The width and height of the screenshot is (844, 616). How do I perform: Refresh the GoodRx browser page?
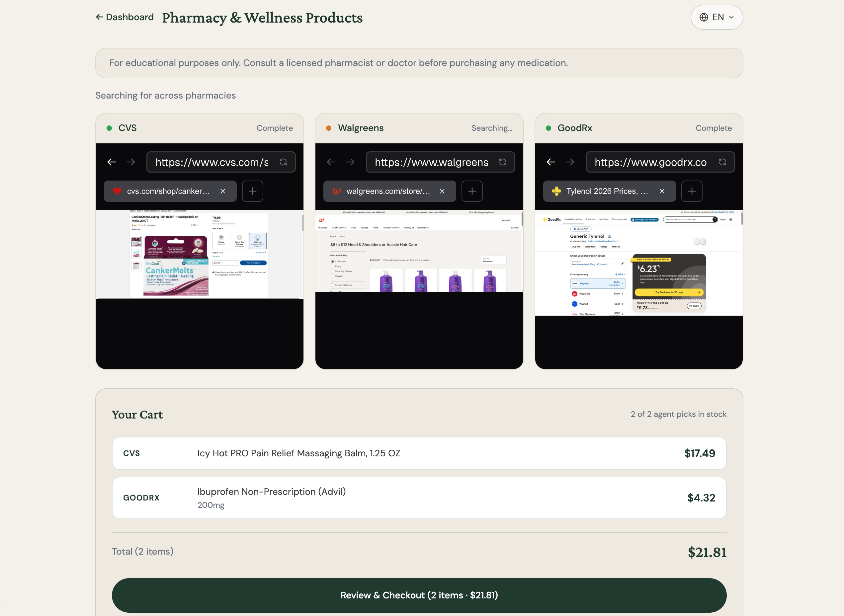pos(722,162)
